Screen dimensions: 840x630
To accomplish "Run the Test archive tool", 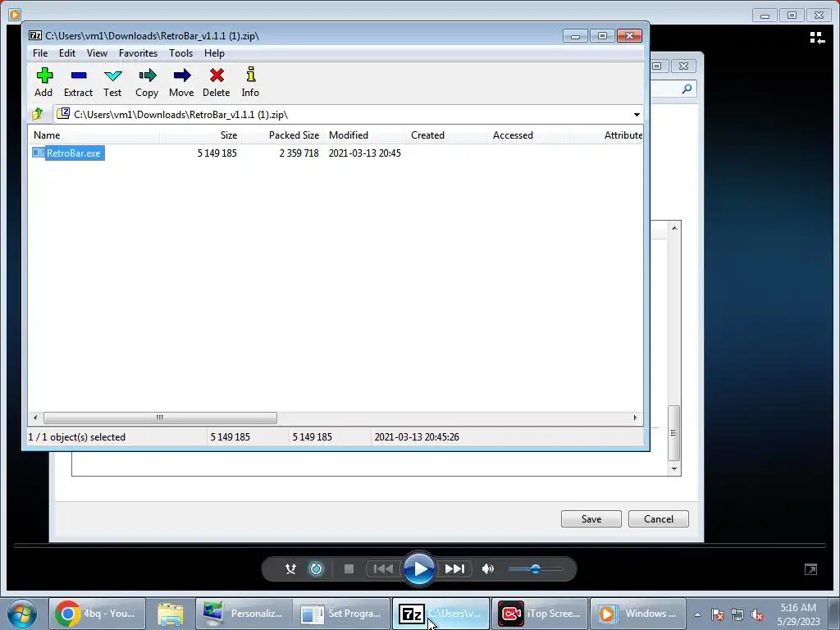I will [x=112, y=82].
